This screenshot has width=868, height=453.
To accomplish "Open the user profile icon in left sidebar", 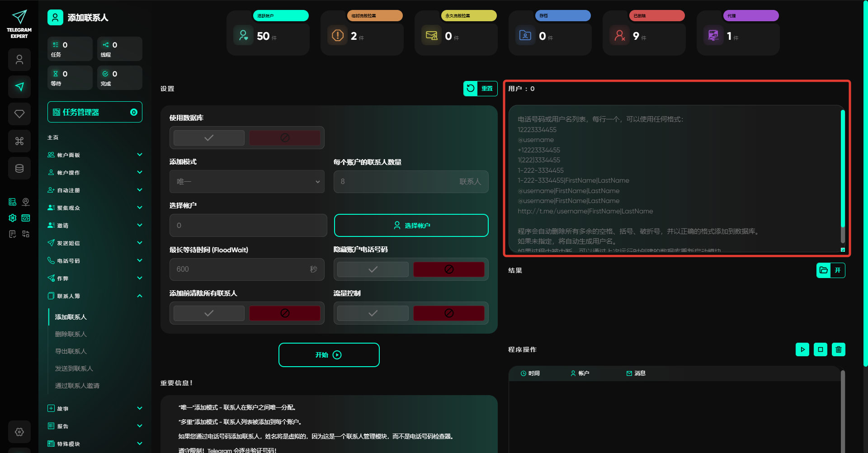I will (19, 60).
